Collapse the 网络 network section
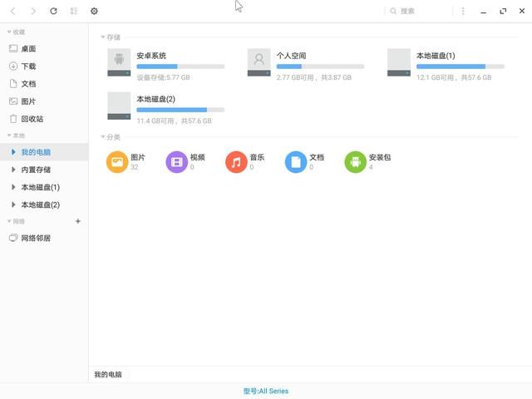Image resolution: width=532 pixels, height=399 pixels. point(9,221)
